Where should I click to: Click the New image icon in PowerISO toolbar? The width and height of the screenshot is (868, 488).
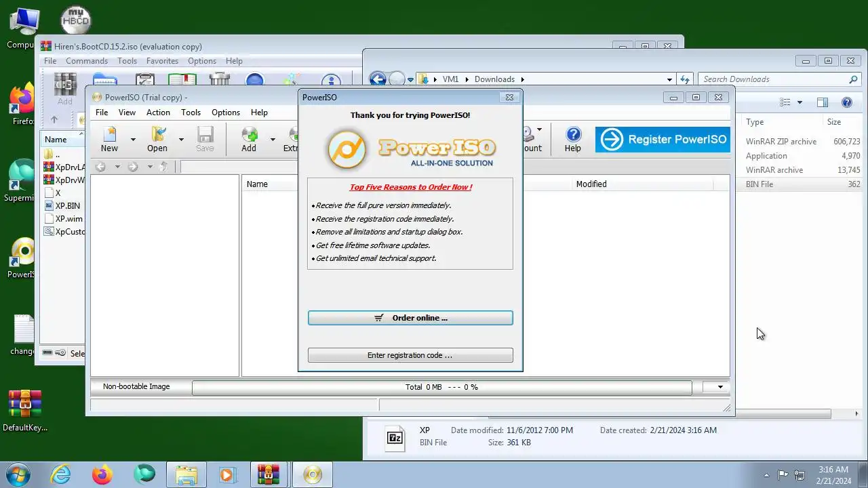tap(109, 134)
